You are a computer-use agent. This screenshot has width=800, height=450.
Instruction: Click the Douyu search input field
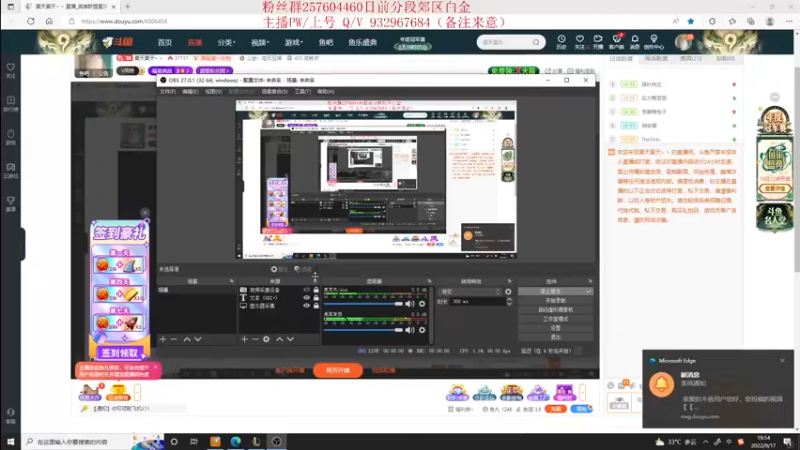point(505,42)
